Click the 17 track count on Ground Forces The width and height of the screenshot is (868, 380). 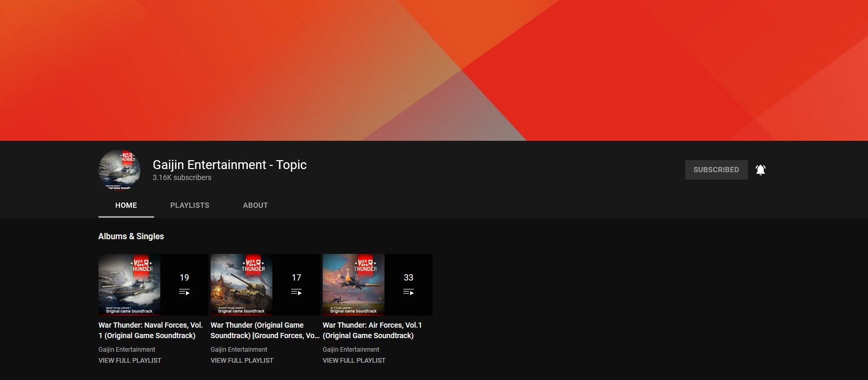point(296,277)
